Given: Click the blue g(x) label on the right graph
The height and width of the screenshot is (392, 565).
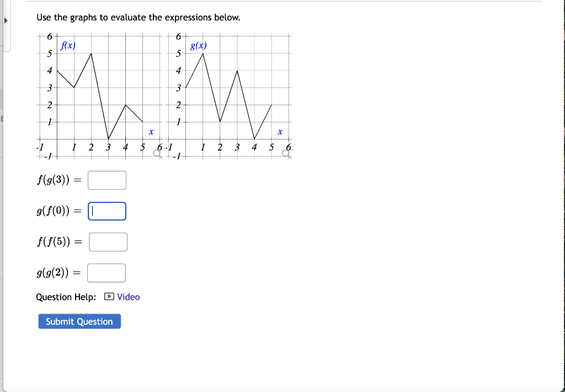Looking at the screenshot, I should tap(199, 46).
